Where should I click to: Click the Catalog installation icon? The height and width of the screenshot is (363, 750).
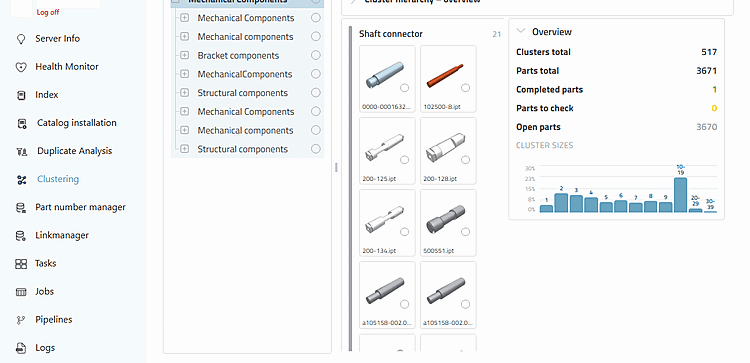coord(22,124)
